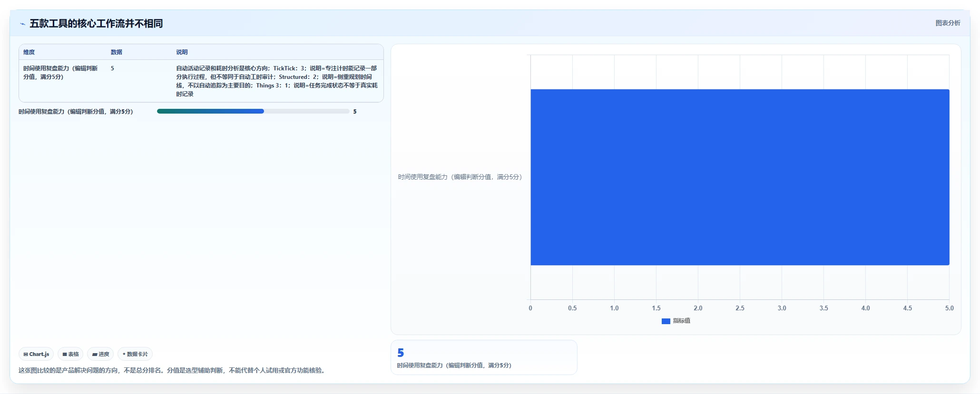This screenshot has width=980, height=394.
Task: Click the icon beside the title 五款工具的核心工作流并不相同
Action: [22, 24]
